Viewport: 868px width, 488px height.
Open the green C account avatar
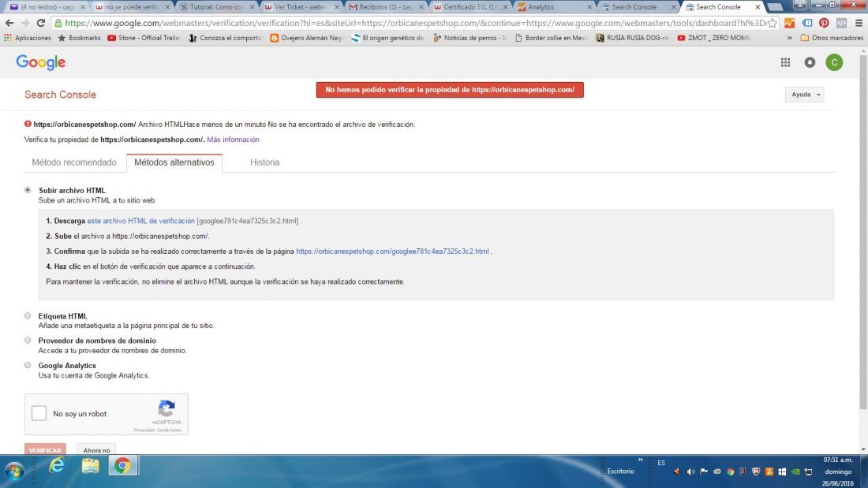pos(834,62)
